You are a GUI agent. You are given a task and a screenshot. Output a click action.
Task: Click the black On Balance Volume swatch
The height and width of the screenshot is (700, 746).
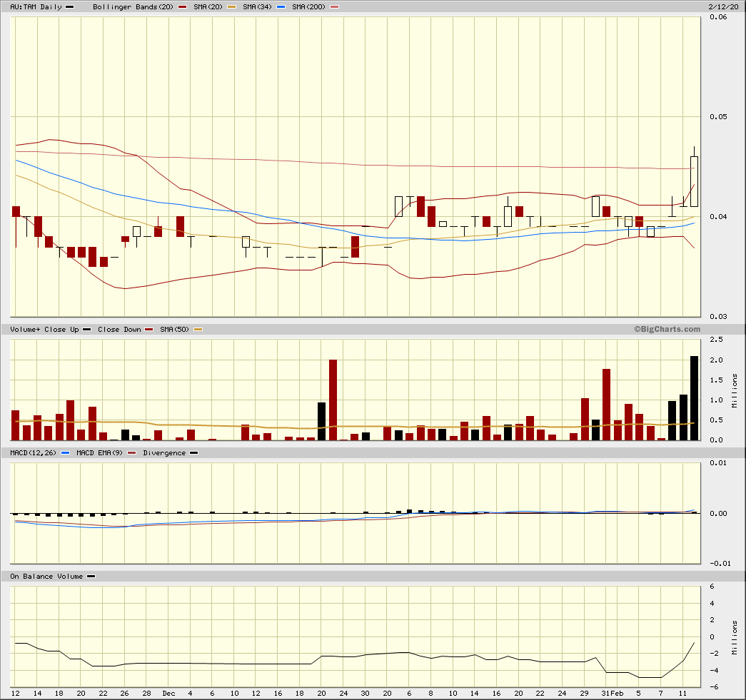tap(91, 577)
